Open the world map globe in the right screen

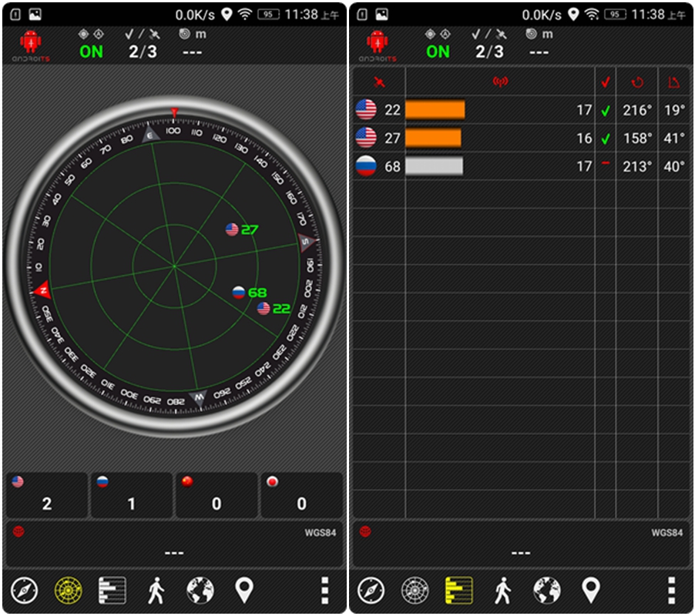pos(547,591)
